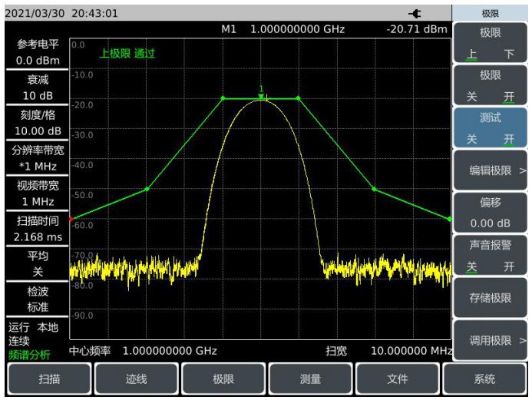
Task: Select the red limit point at left edge
Action: [x=71, y=219]
